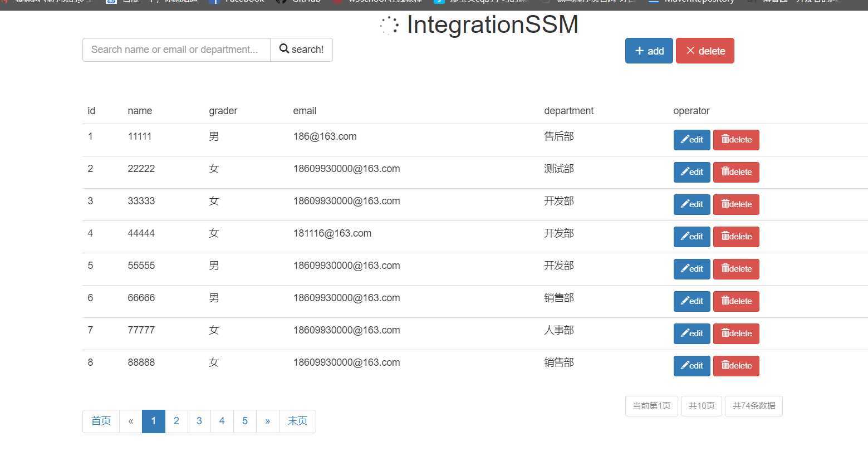Click the 当前第1页 label
Viewport: 868px width, 476px height.
pyautogui.click(x=651, y=406)
